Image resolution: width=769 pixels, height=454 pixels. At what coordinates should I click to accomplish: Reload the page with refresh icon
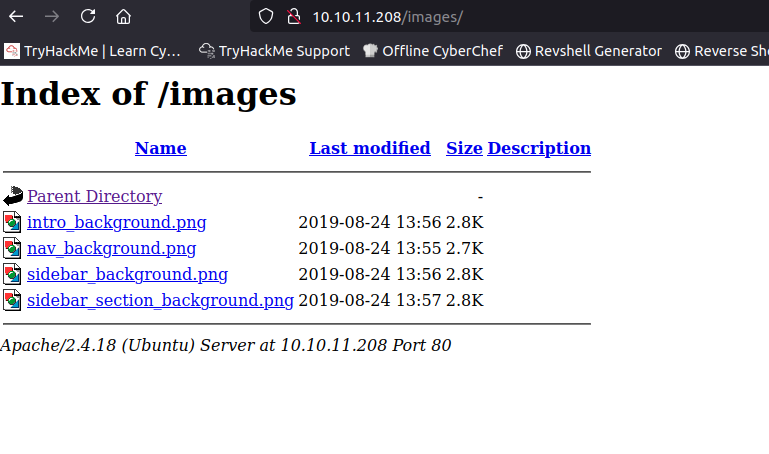click(x=88, y=16)
